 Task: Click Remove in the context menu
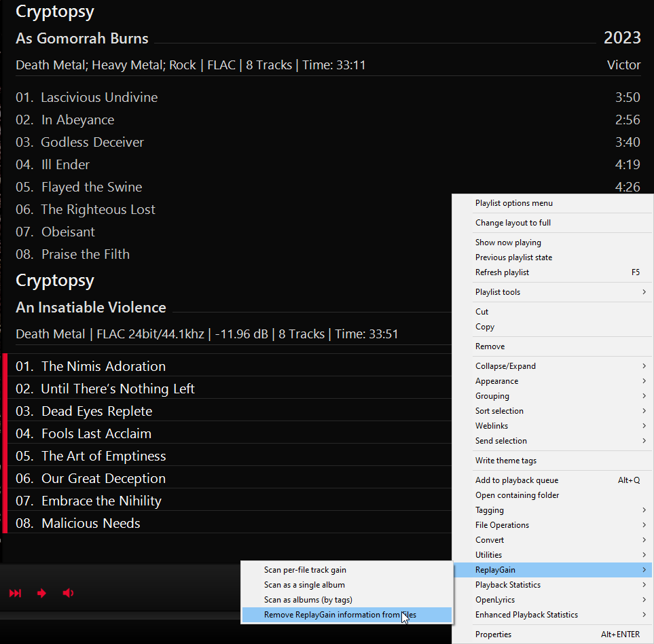pos(553,346)
